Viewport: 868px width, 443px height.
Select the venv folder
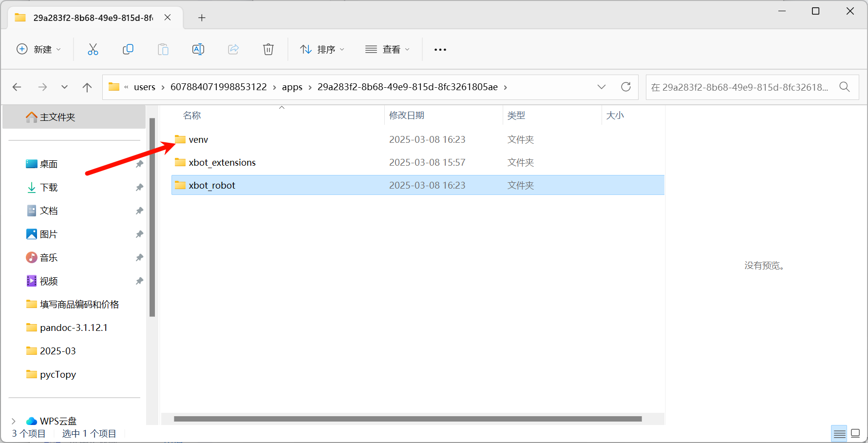point(198,140)
